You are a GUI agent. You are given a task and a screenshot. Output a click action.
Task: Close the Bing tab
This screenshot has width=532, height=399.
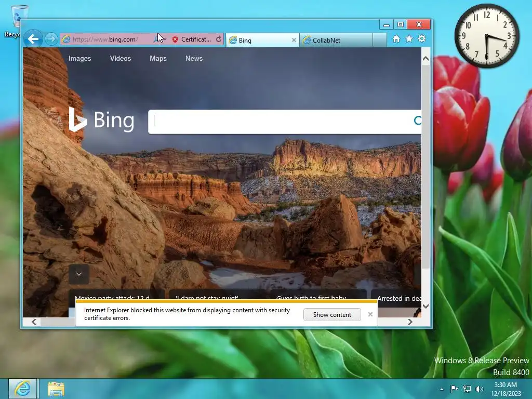(294, 40)
